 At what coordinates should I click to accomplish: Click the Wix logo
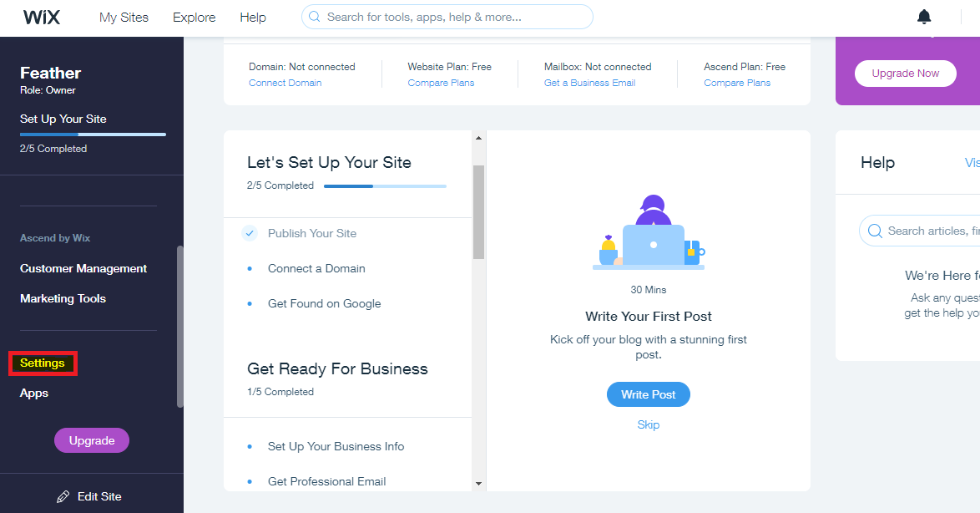point(41,17)
